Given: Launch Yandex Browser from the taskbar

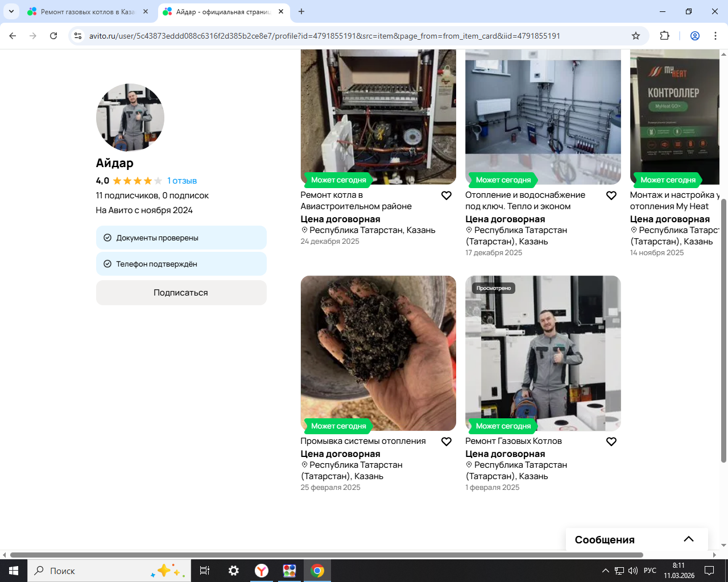Looking at the screenshot, I should tap(262, 571).
